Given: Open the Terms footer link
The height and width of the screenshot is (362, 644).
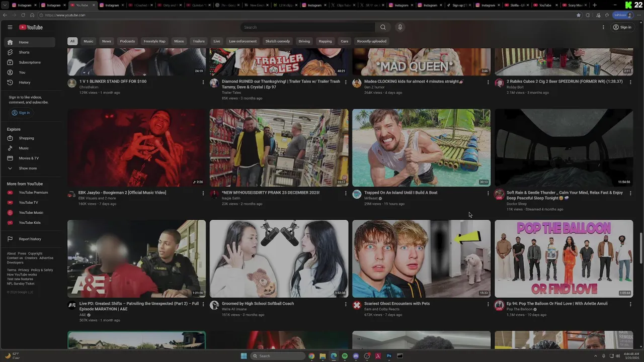Looking at the screenshot, I should tap(11, 270).
